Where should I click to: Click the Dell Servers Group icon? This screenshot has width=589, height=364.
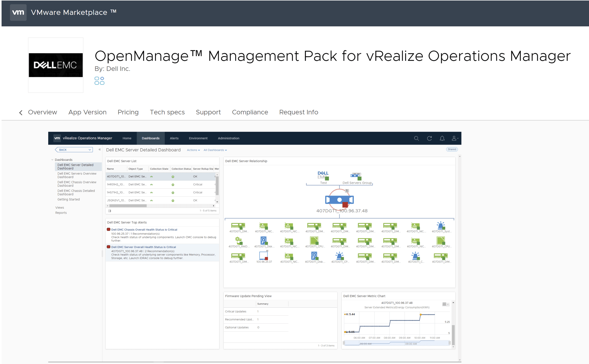[356, 176]
